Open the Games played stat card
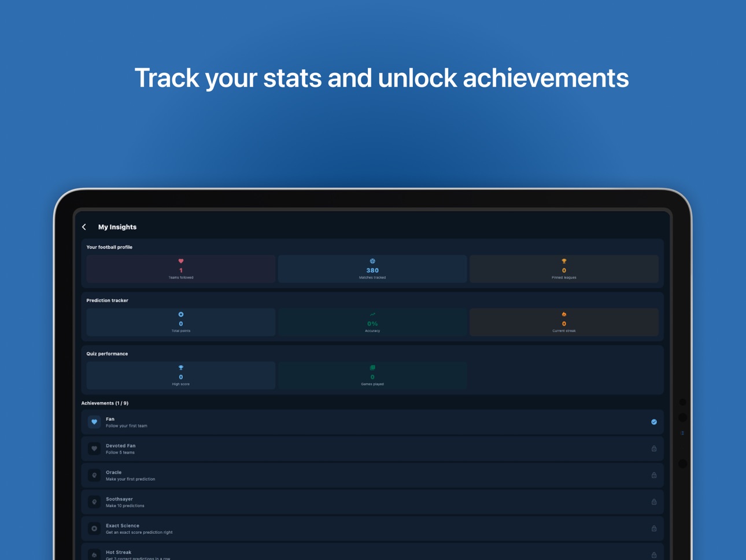Image resolution: width=746 pixels, height=560 pixels. [x=372, y=375]
